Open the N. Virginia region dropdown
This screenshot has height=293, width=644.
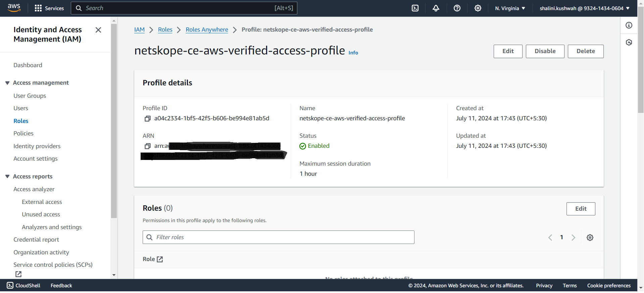(x=510, y=8)
